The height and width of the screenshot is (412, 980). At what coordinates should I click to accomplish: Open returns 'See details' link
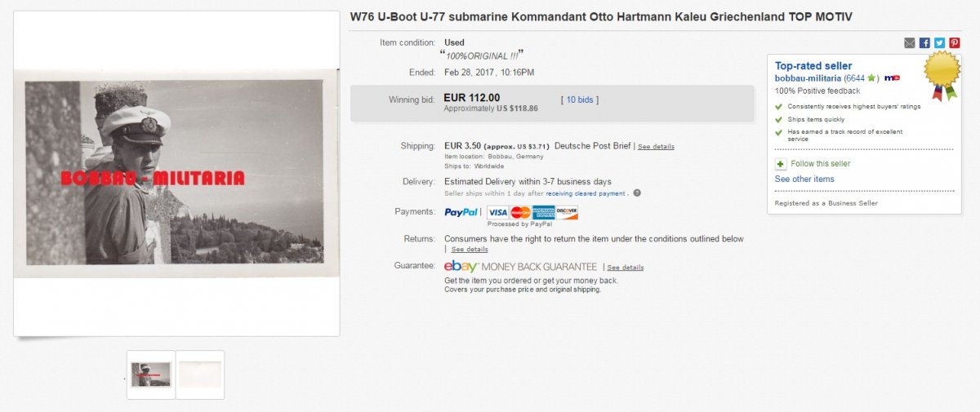coord(470,250)
